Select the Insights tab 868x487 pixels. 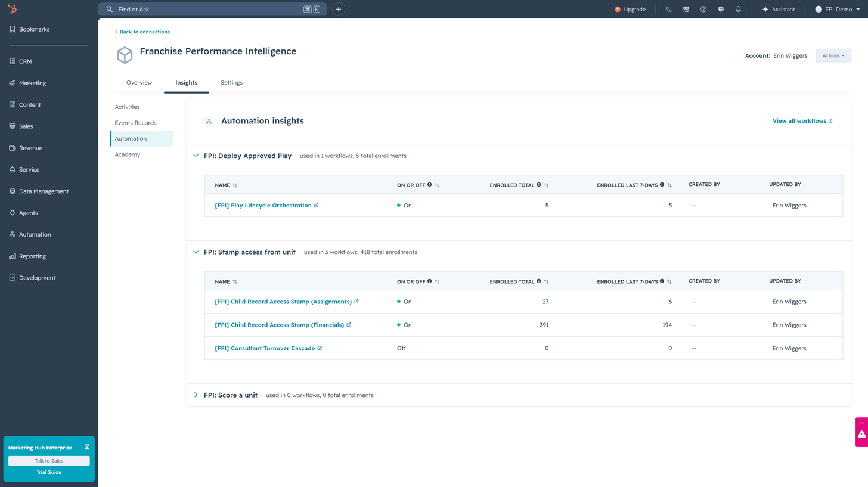click(x=186, y=83)
